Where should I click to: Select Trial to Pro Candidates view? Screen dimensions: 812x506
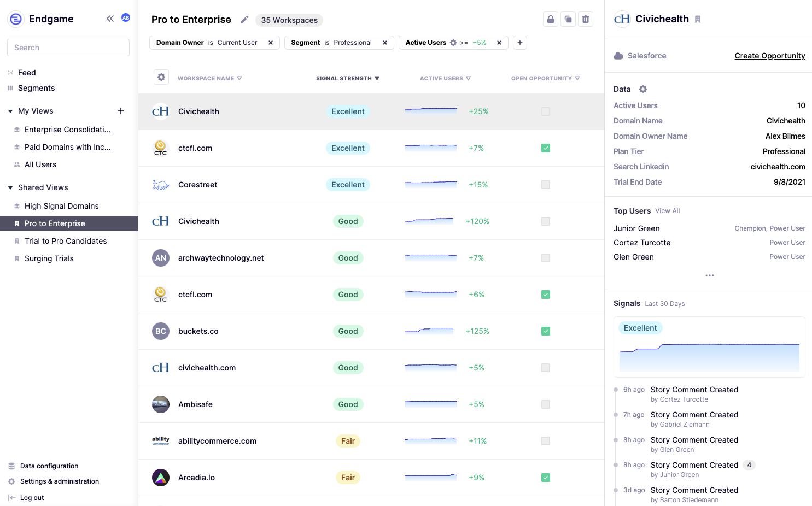(66, 241)
